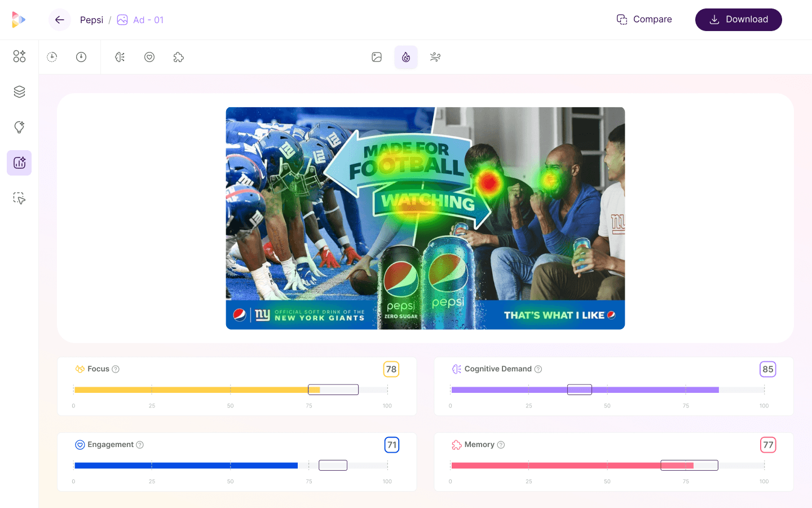Viewport: 812px width, 508px height.
Task: Open the Layers panel in the sidebar
Action: click(19, 91)
